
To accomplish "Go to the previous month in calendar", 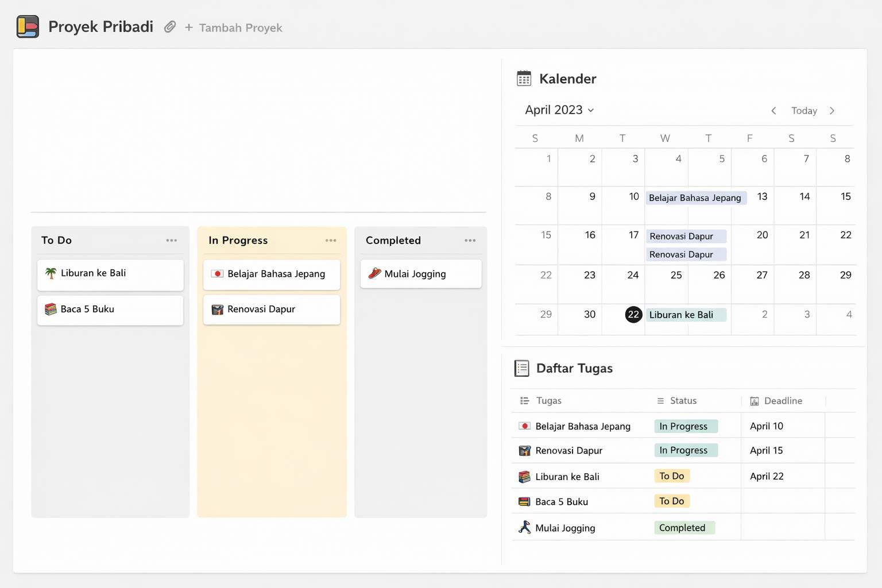I will point(773,111).
